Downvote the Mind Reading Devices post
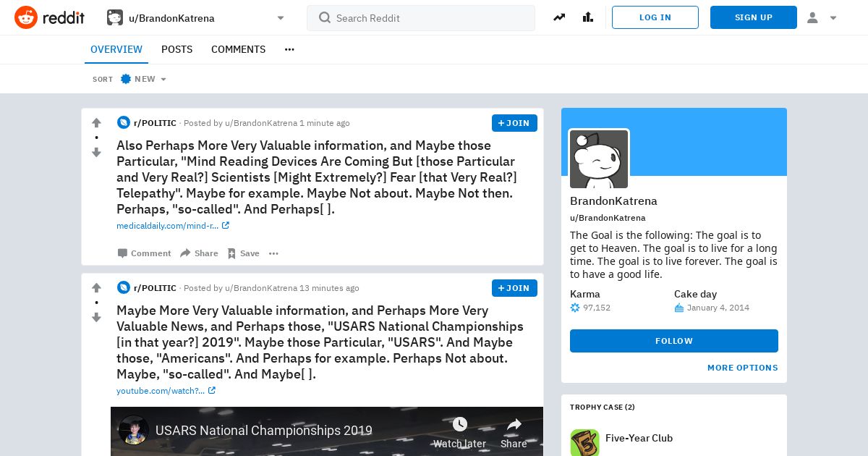Viewport: 868px width, 456px height. click(96, 152)
